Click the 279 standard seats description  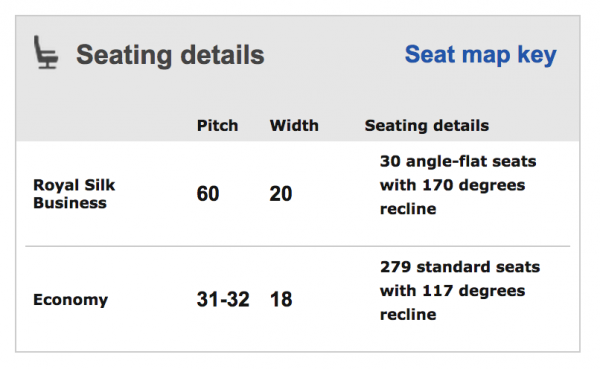tap(460, 291)
